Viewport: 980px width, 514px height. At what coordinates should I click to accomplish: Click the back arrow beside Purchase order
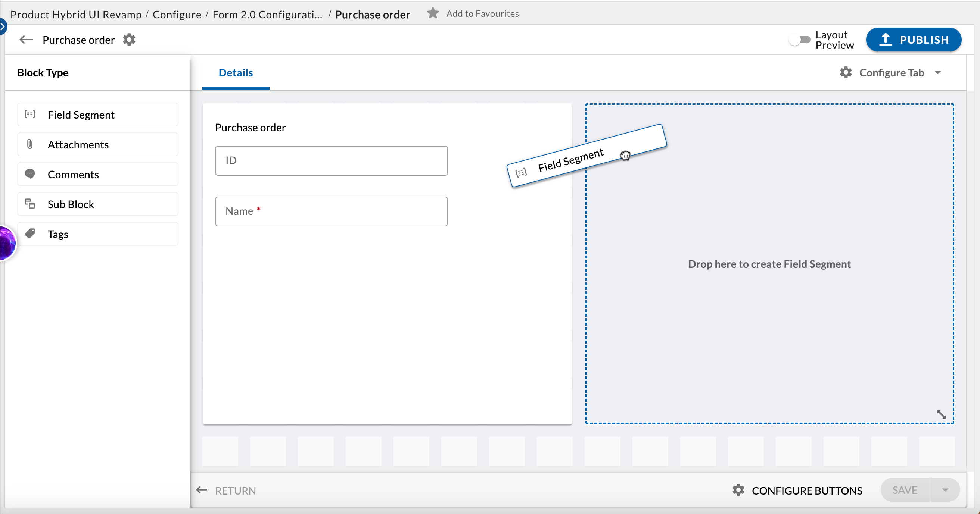coord(26,40)
